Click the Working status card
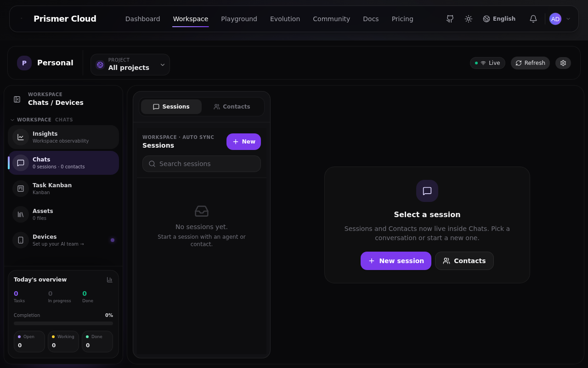The image size is (588, 368). [x=63, y=341]
